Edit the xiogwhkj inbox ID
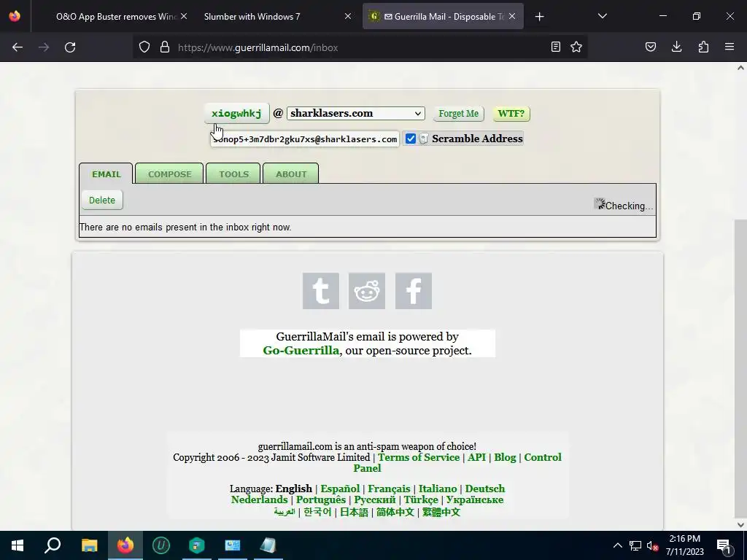747x560 pixels. pyautogui.click(x=237, y=113)
